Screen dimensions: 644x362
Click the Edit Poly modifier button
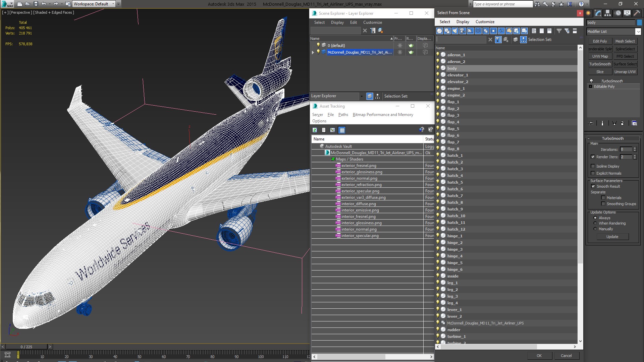coord(600,41)
